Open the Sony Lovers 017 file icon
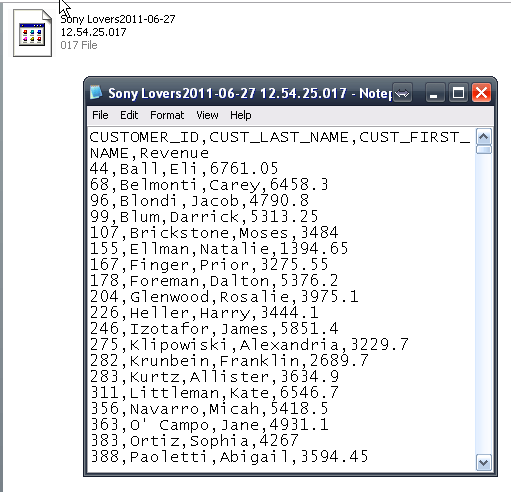Image resolution: width=511 pixels, height=492 pixels. [32, 33]
